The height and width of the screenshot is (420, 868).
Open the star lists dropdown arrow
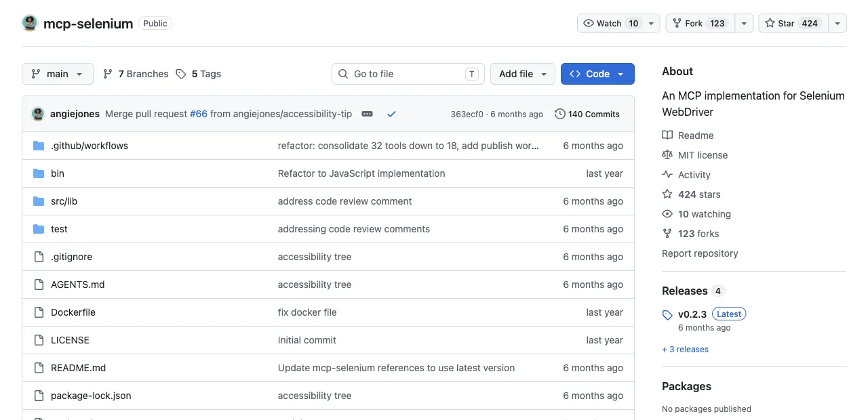click(837, 23)
